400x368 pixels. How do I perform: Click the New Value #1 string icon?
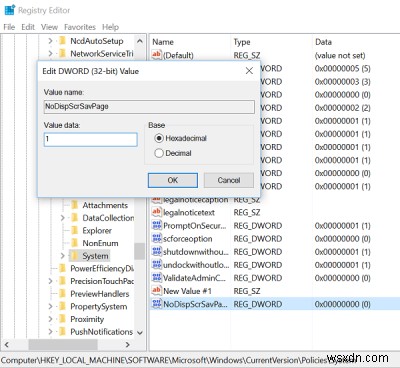(156, 290)
